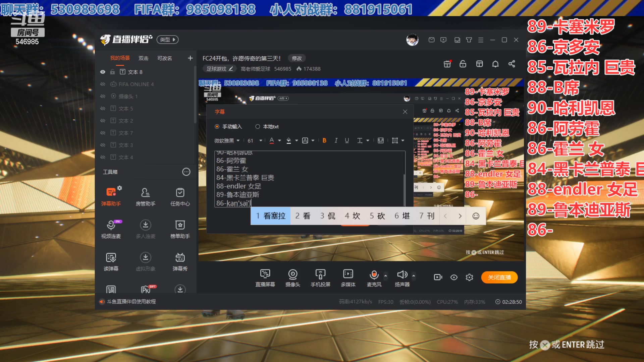Click the 关闭直播 end stream button
The height and width of the screenshot is (362, 644).
coord(499,277)
